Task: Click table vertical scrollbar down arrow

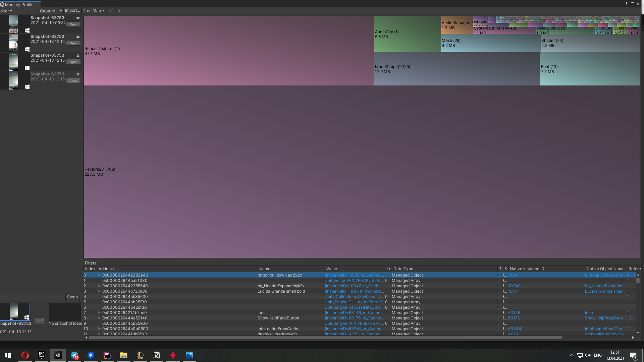Action: (x=638, y=333)
